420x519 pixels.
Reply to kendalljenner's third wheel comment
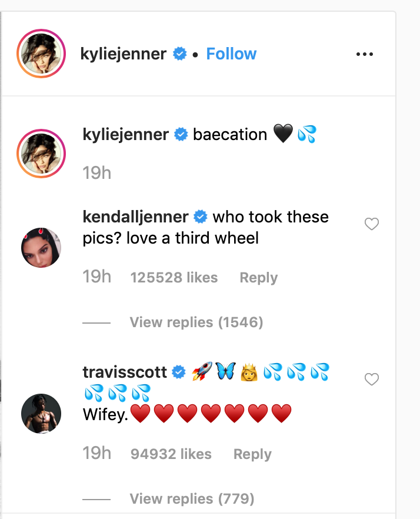point(258,278)
